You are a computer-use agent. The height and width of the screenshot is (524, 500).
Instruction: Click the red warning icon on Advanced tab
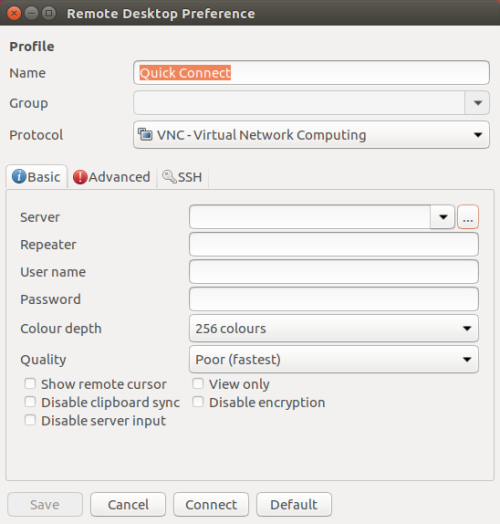tap(80, 177)
